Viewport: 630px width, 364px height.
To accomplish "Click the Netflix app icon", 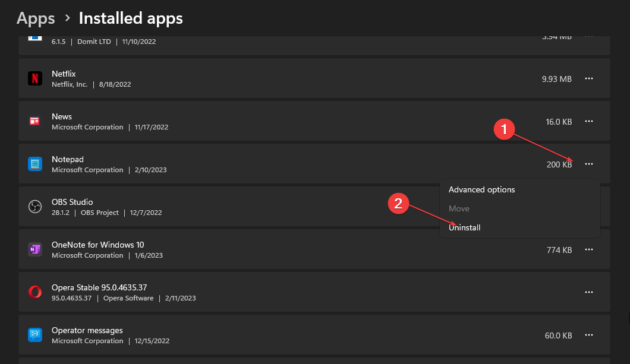I will [x=35, y=78].
